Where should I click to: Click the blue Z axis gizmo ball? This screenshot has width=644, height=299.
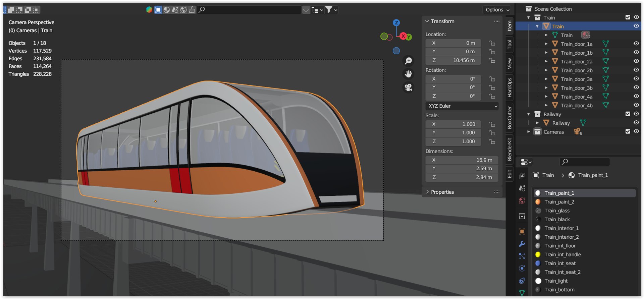point(396,23)
